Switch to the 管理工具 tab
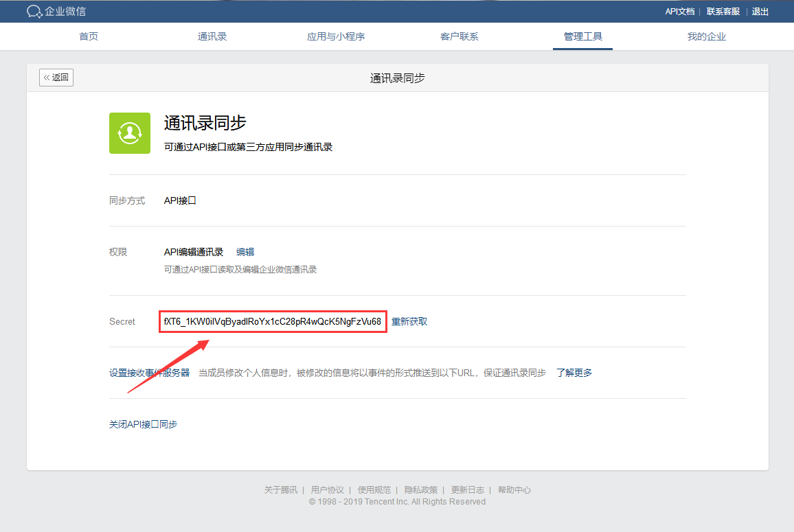794x532 pixels. pos(582,36)
